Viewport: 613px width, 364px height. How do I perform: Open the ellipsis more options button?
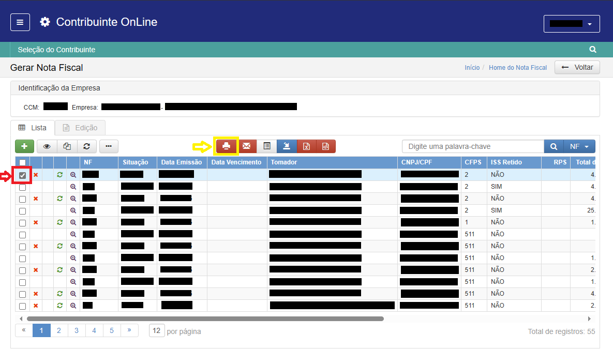coord(108,146)
